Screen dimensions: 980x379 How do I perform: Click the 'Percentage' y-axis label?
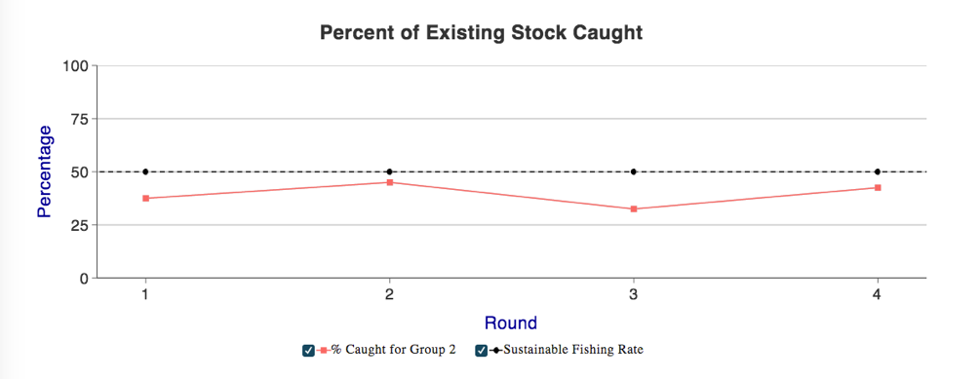(x=45, y=171)
